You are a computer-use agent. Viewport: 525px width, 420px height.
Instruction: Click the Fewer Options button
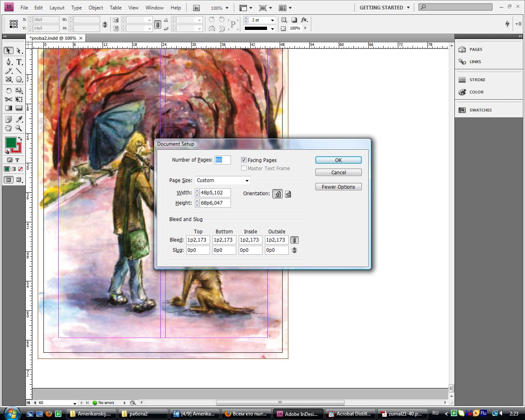338,187
